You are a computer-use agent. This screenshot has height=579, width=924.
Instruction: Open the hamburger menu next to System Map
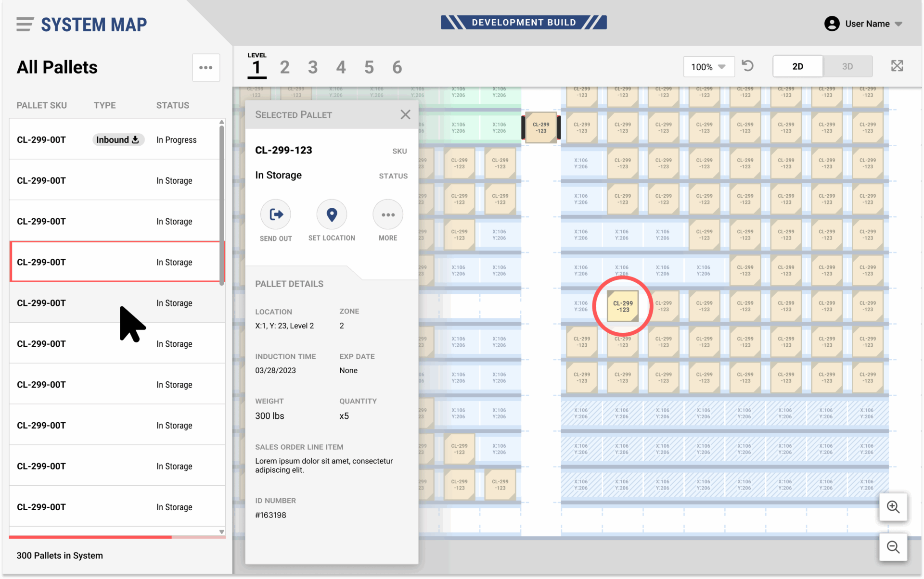pyautogui.click(x=25, y=24)
